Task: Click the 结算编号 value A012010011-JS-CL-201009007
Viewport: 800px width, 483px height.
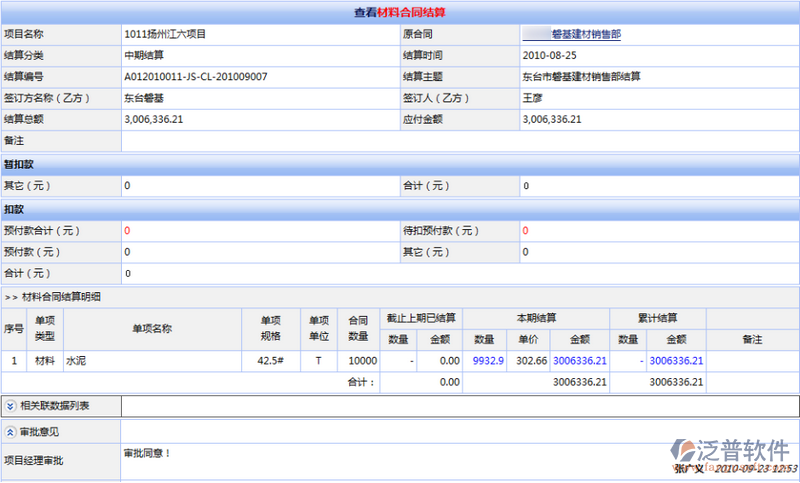Action: [x=195, y=76]
